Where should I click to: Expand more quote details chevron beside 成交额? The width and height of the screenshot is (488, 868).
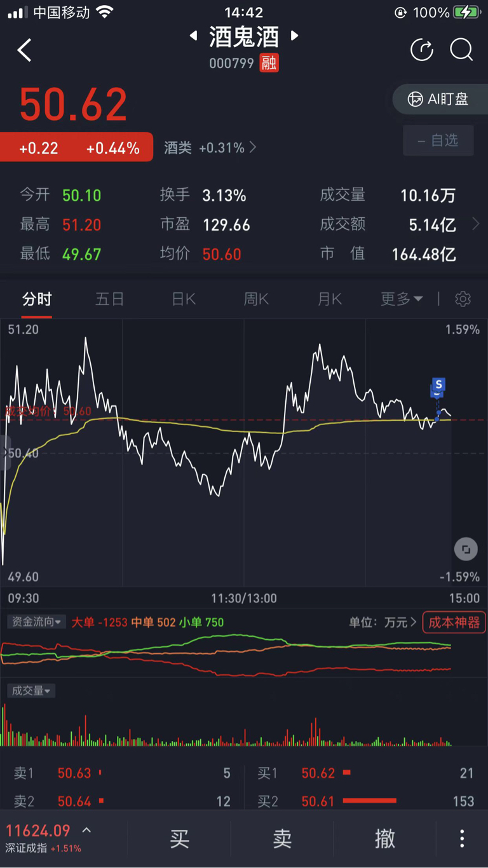click(x=476, y=224)
